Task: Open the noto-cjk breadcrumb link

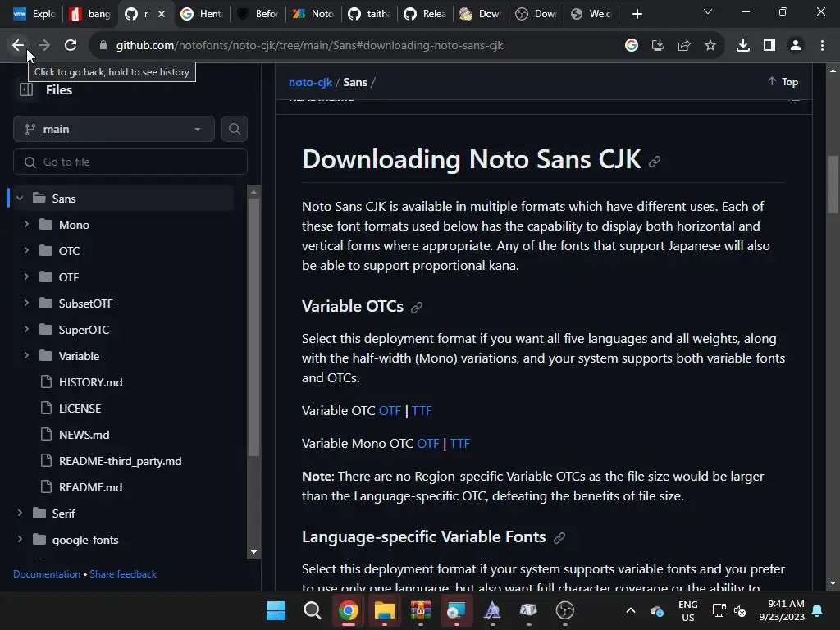Action: pos(310,82)
